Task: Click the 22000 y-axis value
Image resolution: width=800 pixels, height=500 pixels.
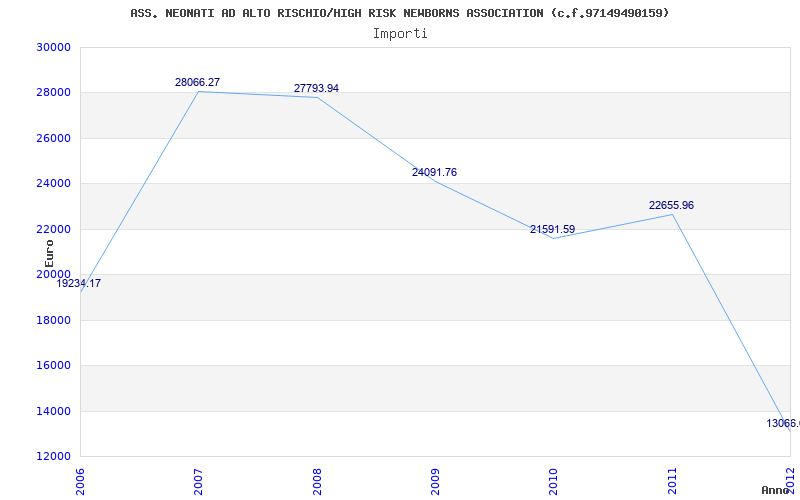Action: tap(53, 230)
